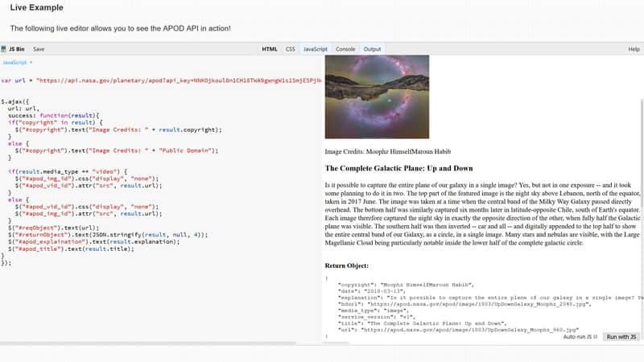Save the current bin
This screenshot has width=644, height=362.
pos(39,49)
